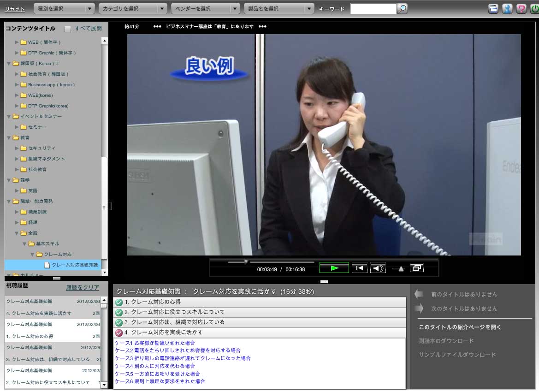Click content tree scrollbar down arrow
539x392 pixels.
click(105, 273)
